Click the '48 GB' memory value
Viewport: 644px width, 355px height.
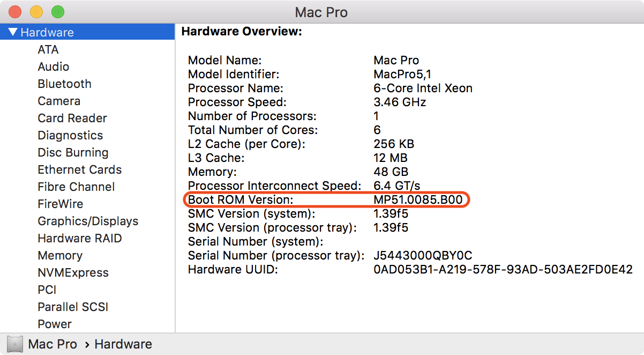(x=391, y=172)
